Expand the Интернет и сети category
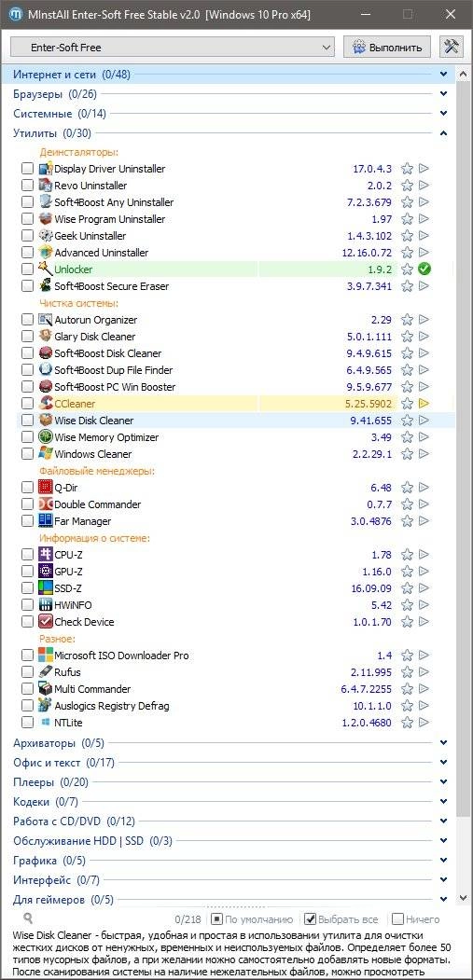Viewport: 473px width, 980px height. [443, 75]
